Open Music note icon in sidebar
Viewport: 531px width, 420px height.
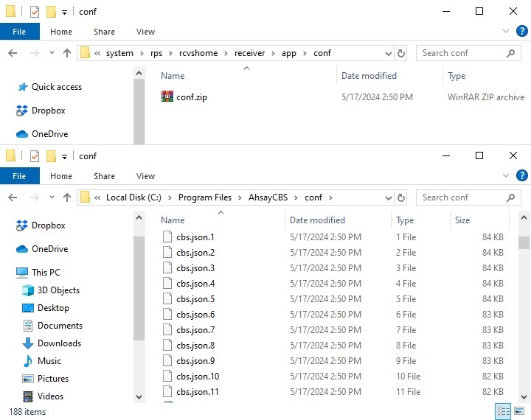tap(28, 361)
